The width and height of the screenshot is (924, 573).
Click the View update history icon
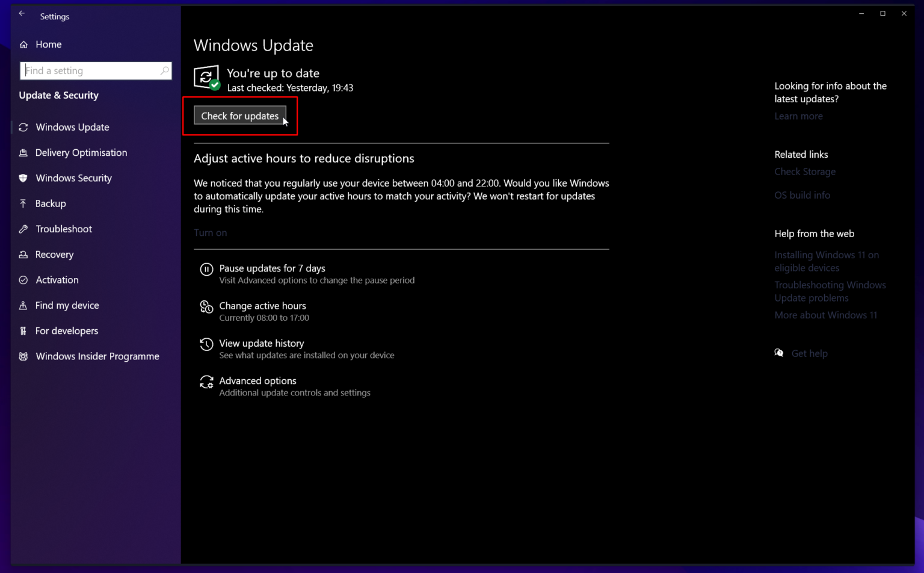click(x=206, y=345)
